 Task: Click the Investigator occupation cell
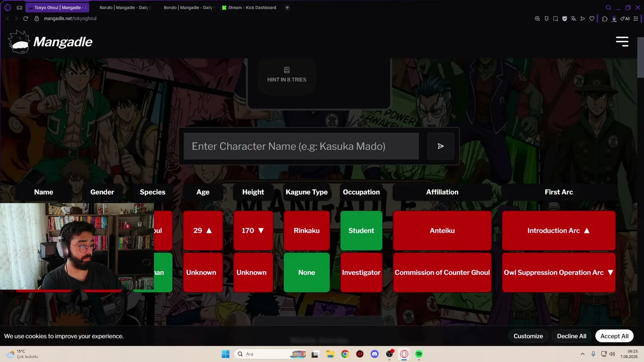pos(361,273)
